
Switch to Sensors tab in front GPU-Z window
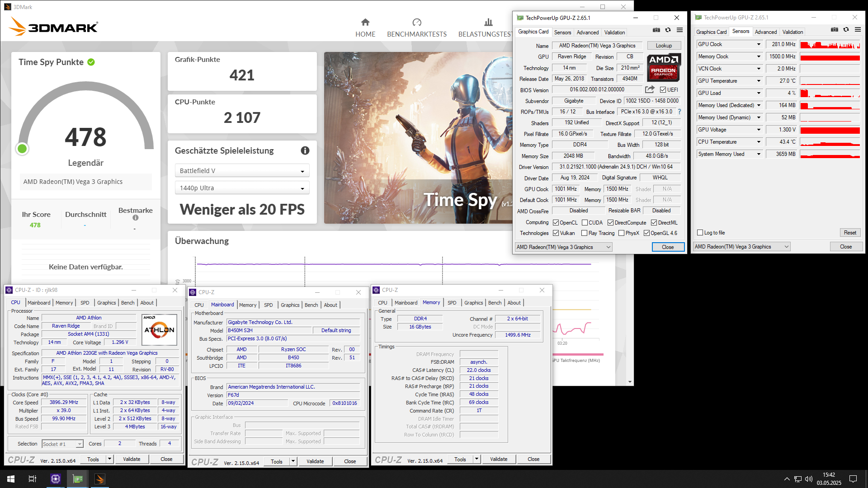coord(562,33)
